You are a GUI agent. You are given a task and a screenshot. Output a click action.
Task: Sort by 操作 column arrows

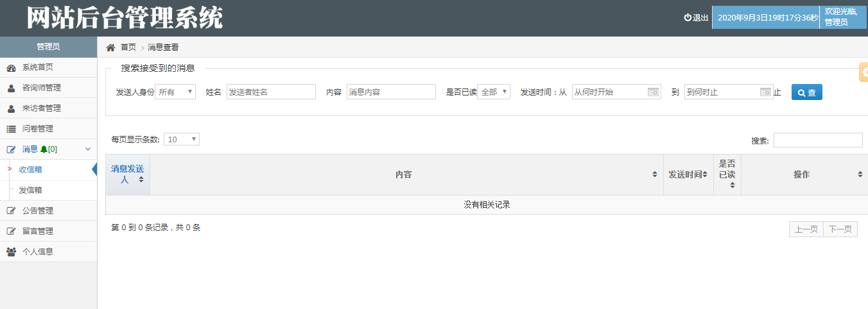[860, 174]
